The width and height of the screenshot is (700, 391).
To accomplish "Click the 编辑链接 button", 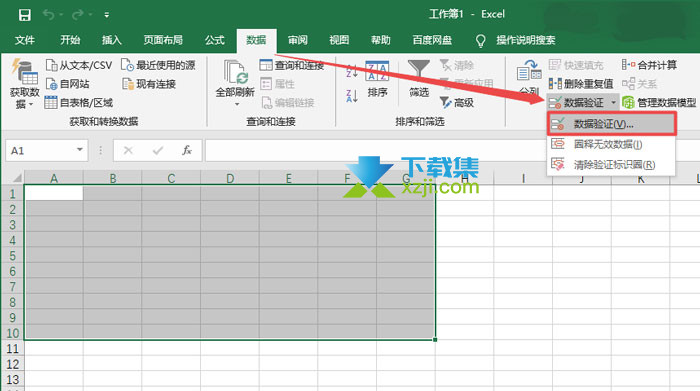I will pyautogui.click(x=288, y=103).
